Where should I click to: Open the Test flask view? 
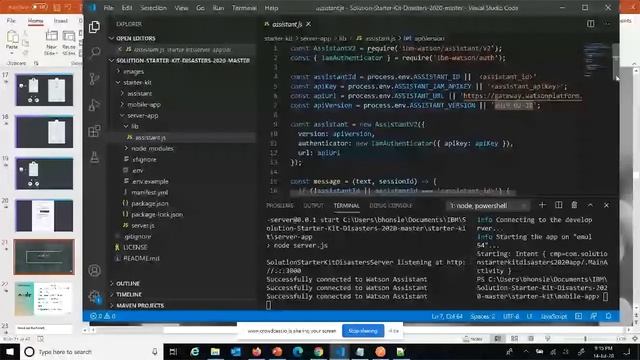tap(94, 157)
